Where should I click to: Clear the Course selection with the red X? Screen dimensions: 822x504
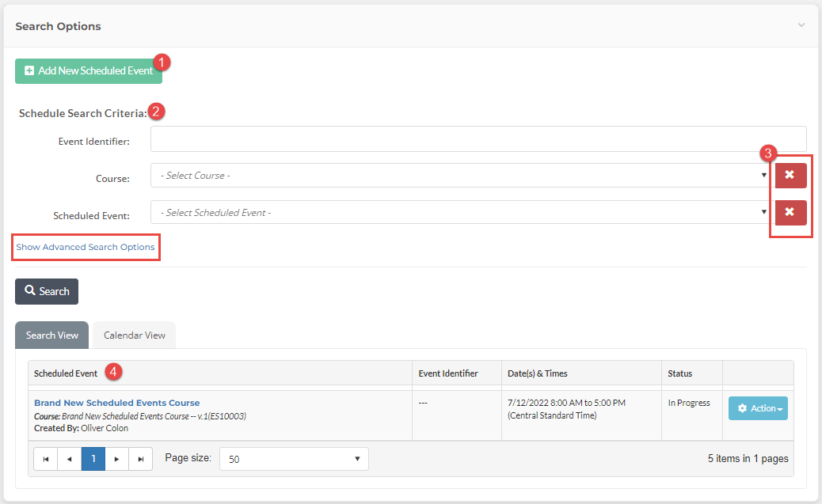coord(790,175)
